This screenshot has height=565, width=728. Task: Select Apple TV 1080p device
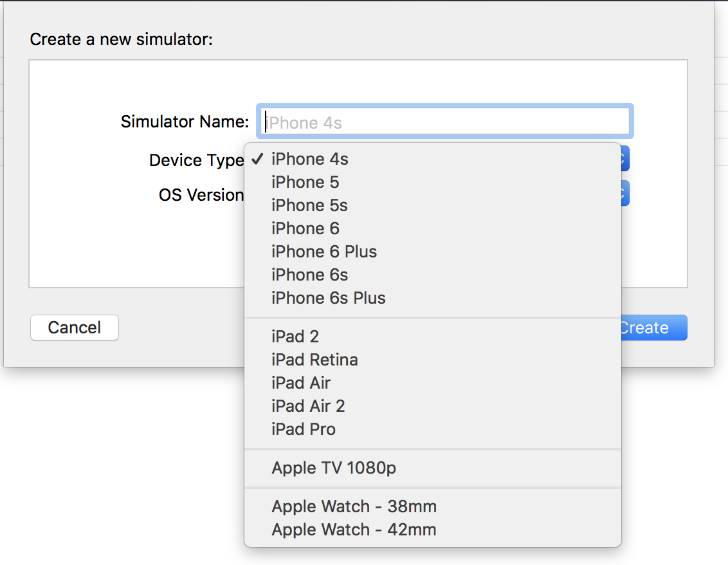click(433, 468)
